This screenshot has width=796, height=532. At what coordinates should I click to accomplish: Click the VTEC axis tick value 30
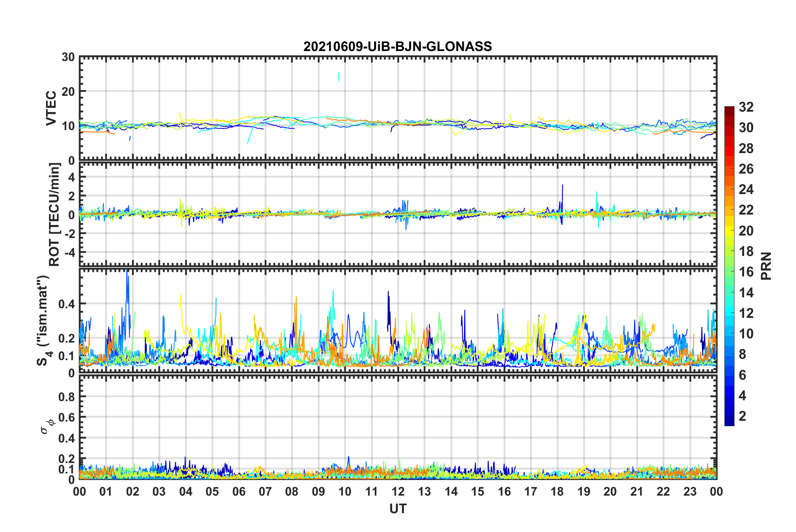68,57
